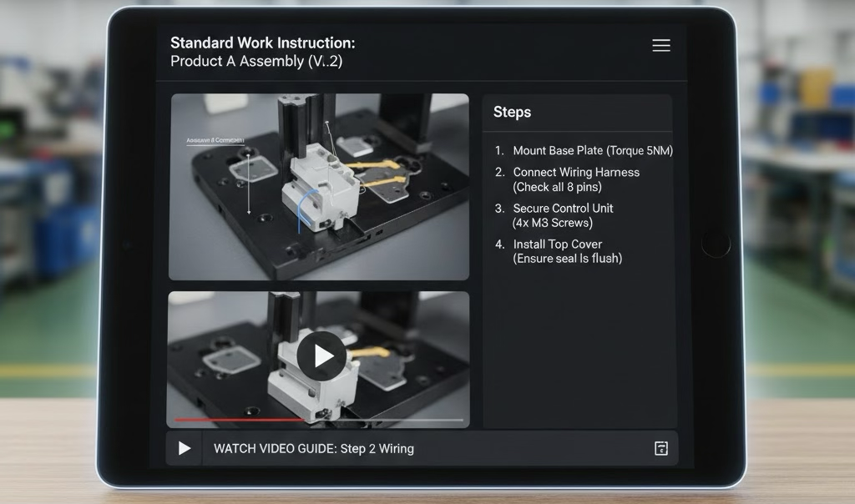The height and width of the screenshot is (504, 855).
Task: Click the Standard Work Instruction title
Action: point(262,43)
